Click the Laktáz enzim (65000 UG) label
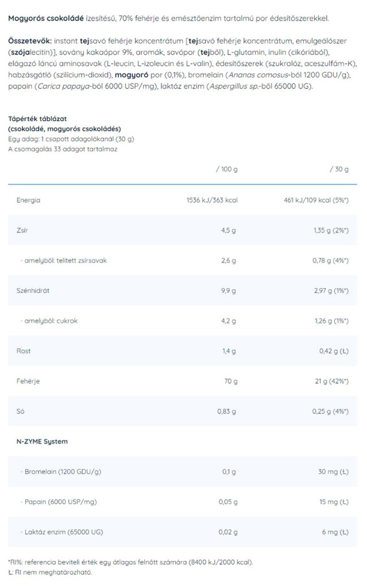 pos(63,532)
